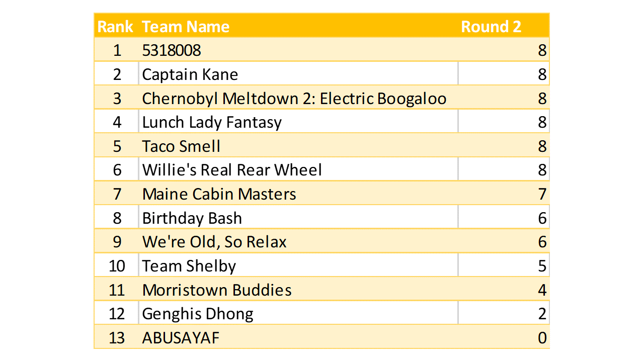Select Willie's Real Rear Wheel cell
Screen dimensions: 644x362
[232, 170]
